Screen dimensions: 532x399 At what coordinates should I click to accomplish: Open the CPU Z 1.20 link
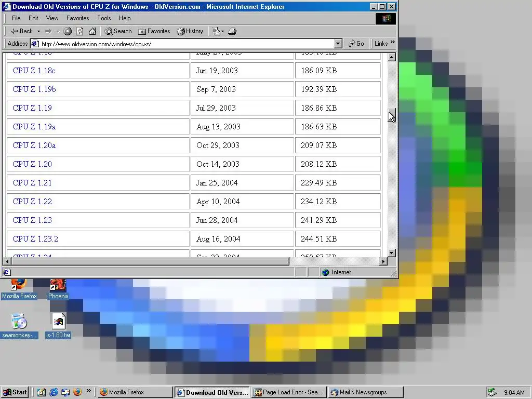click(32, 164)
